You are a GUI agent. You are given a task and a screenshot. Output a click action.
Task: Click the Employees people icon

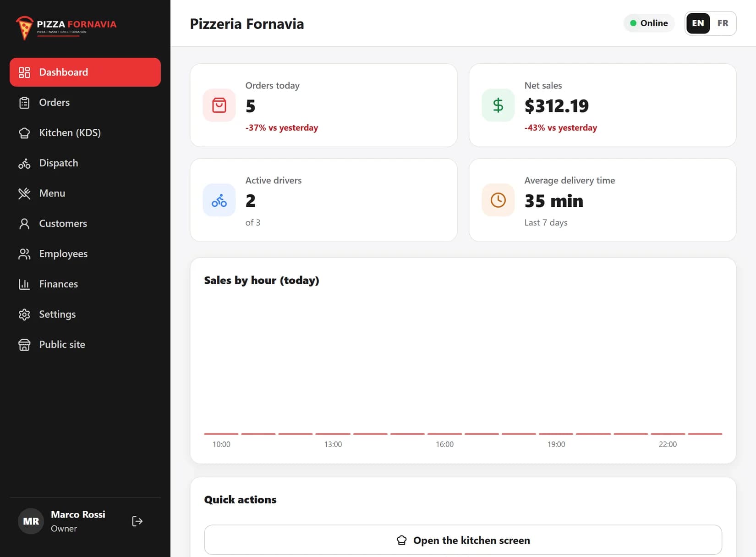pyautogui.click(x=24, y=254)
